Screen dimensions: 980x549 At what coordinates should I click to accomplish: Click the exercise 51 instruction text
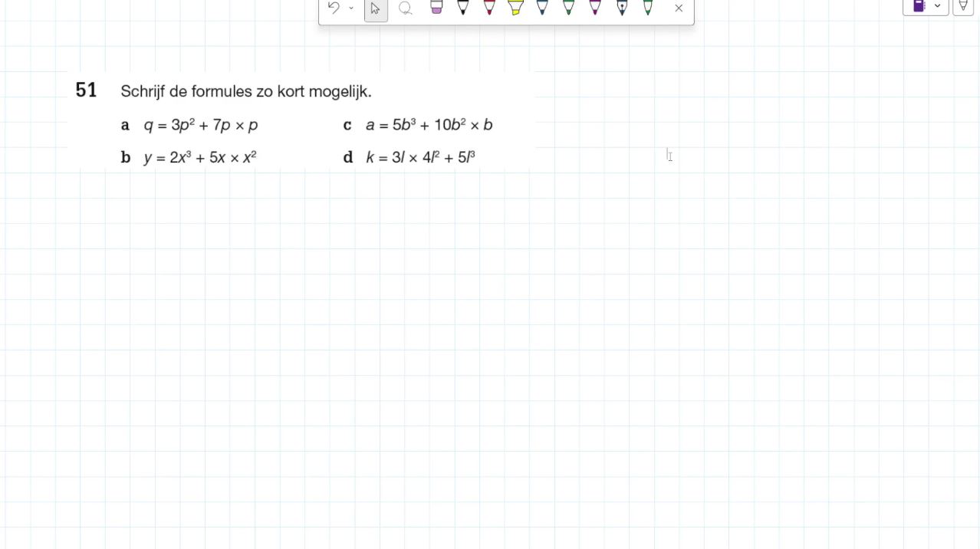pyautogui.click(x=246, y=92)
